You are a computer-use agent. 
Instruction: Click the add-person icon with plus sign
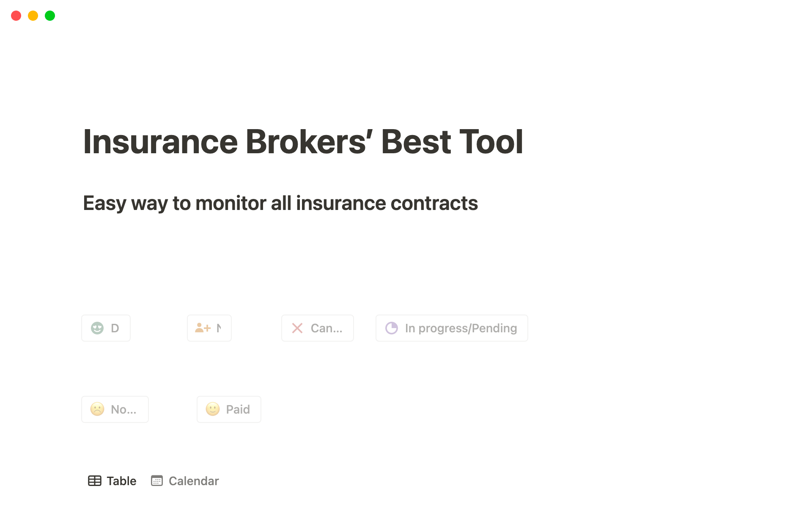[x=203, y=328]
